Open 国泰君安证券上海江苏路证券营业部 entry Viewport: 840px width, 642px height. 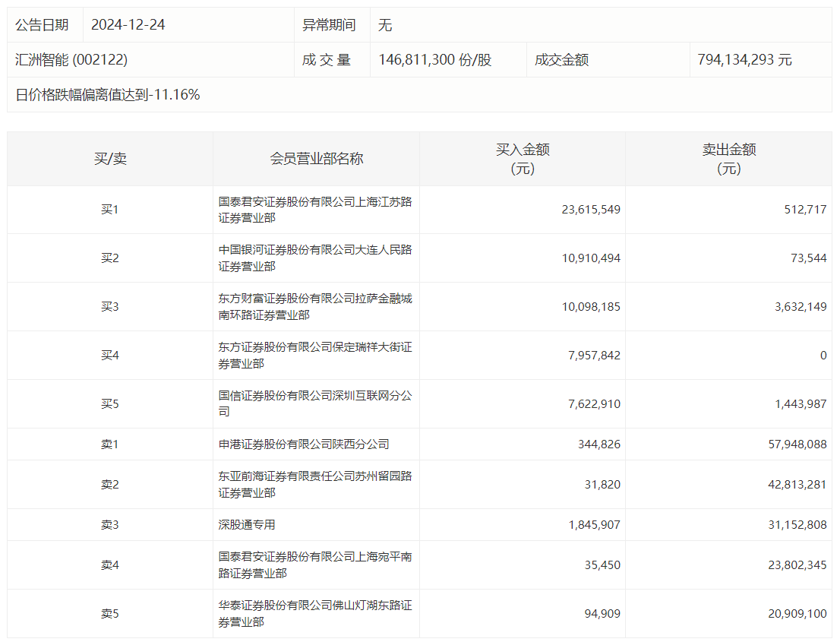pos(314,210)
